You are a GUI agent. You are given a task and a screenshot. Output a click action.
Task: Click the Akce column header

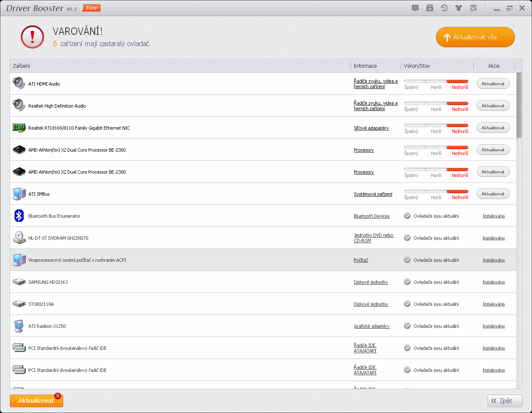click(x=494, y=66)
